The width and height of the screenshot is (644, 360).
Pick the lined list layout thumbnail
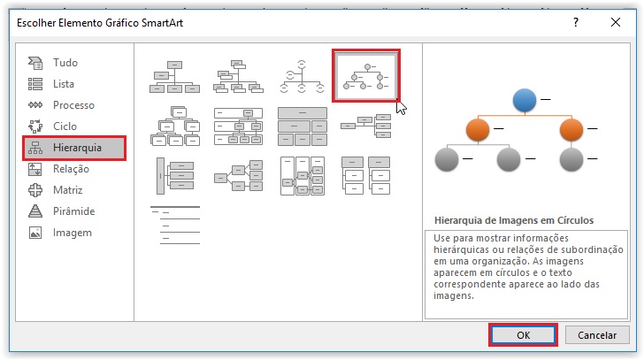[175, 226]
